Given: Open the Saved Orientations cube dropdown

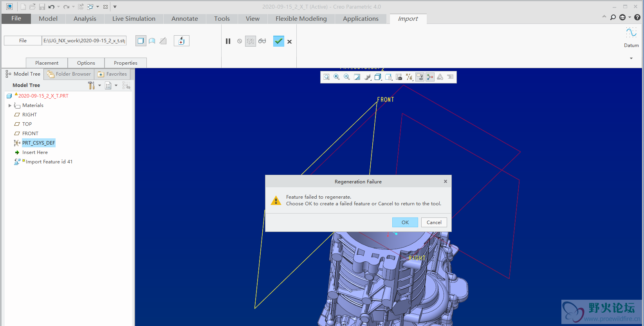Looking at the screenshot, I should [x=378, y=77].
